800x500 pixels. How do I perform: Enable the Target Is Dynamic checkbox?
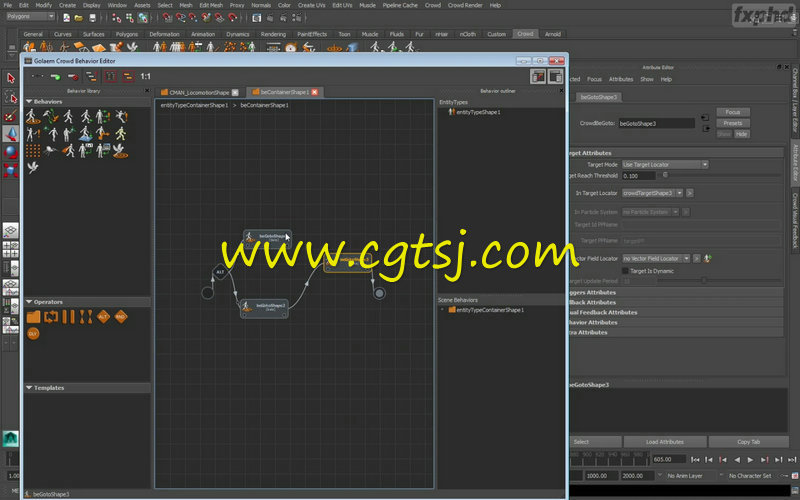click(x=625, y=271)
